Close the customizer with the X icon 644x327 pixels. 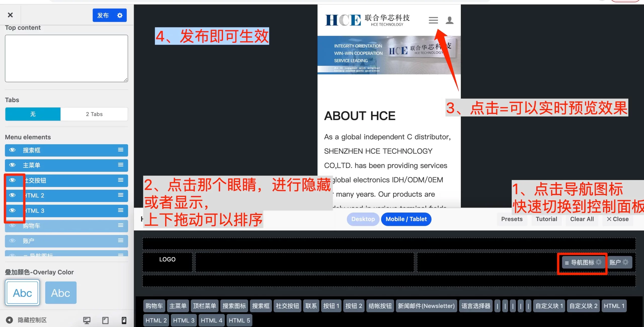10,15
